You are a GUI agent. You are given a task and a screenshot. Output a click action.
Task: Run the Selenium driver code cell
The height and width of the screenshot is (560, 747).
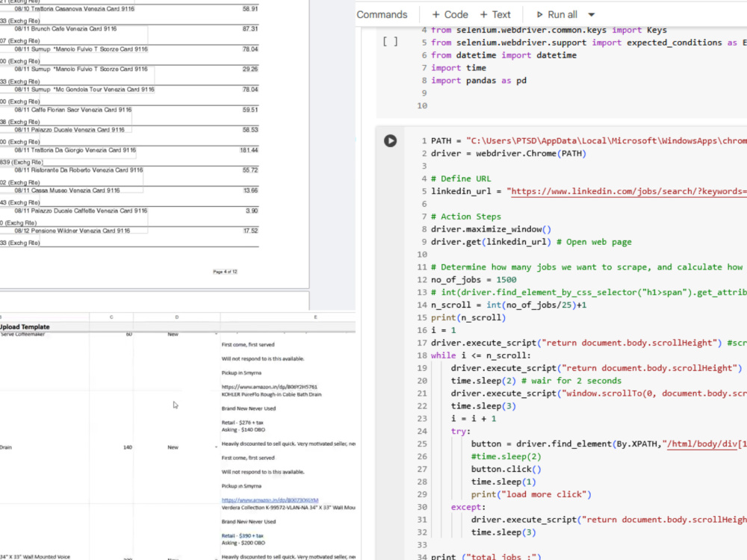(390, 141)
